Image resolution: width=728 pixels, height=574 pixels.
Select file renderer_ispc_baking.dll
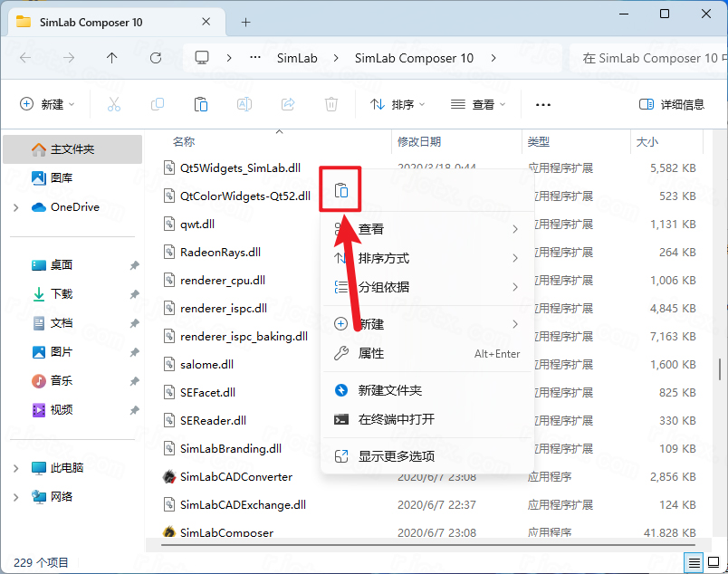(x=244, y=336)
